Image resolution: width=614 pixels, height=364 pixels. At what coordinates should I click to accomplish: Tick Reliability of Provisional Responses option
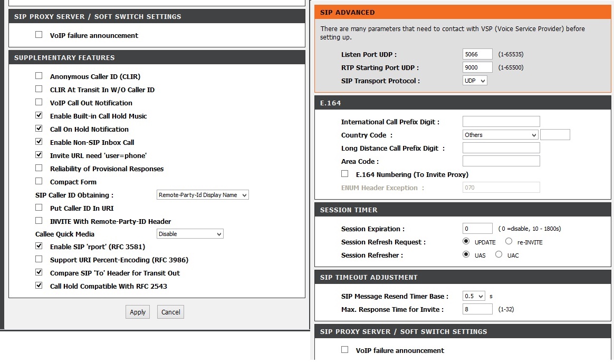click(x=39, y=168)
